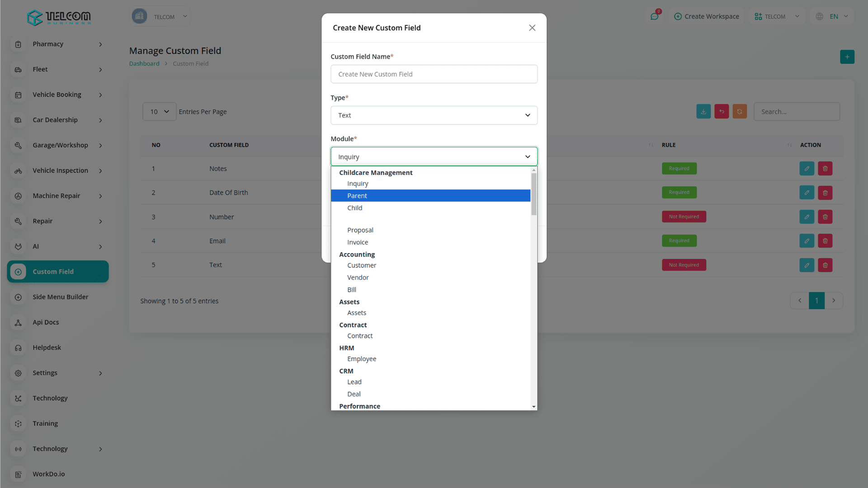Click the blue download export icon
Screen dimensions: 868x488
pos(703,112)
